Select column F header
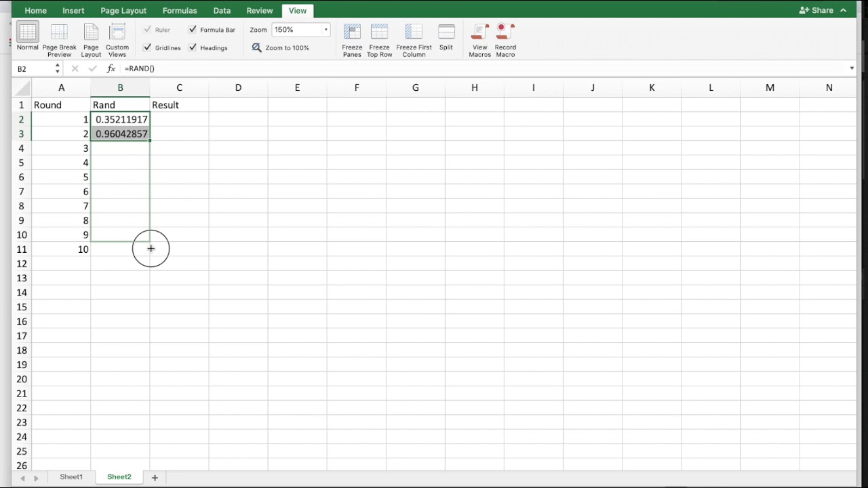Image resolution: width=868 pixels, height=488 pixels. (x=356, y=87)
